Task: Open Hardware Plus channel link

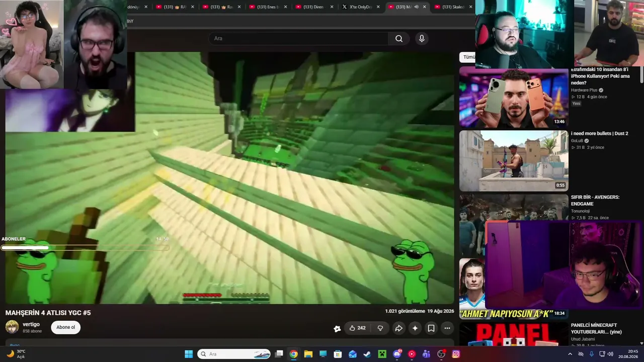Action: coord(584,90)
